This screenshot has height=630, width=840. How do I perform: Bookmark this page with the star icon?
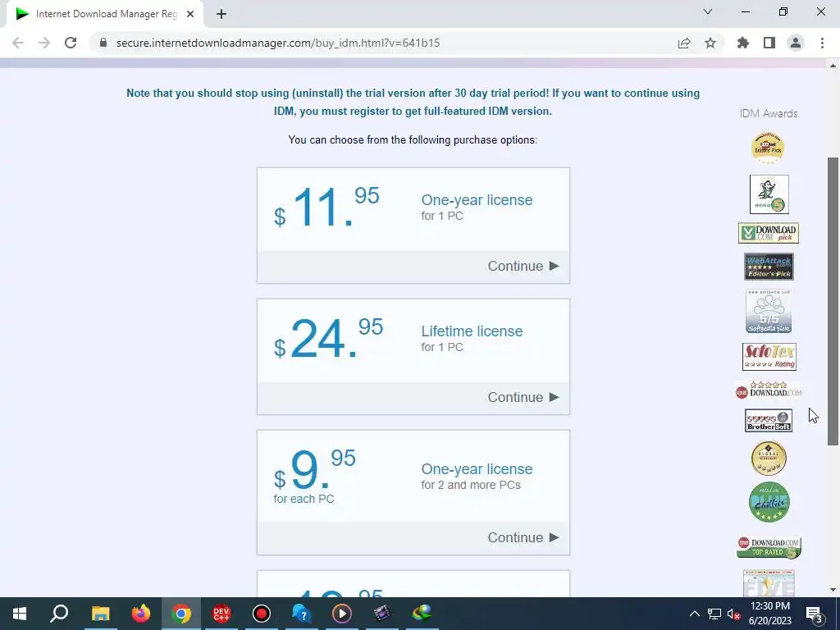coord(710,43)
